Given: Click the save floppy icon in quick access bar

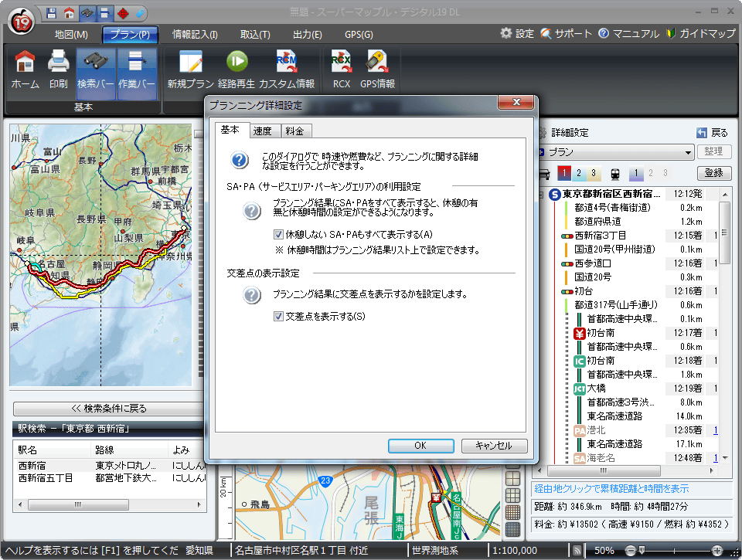Looking at the screenshot, I should (x=52, y=13).
